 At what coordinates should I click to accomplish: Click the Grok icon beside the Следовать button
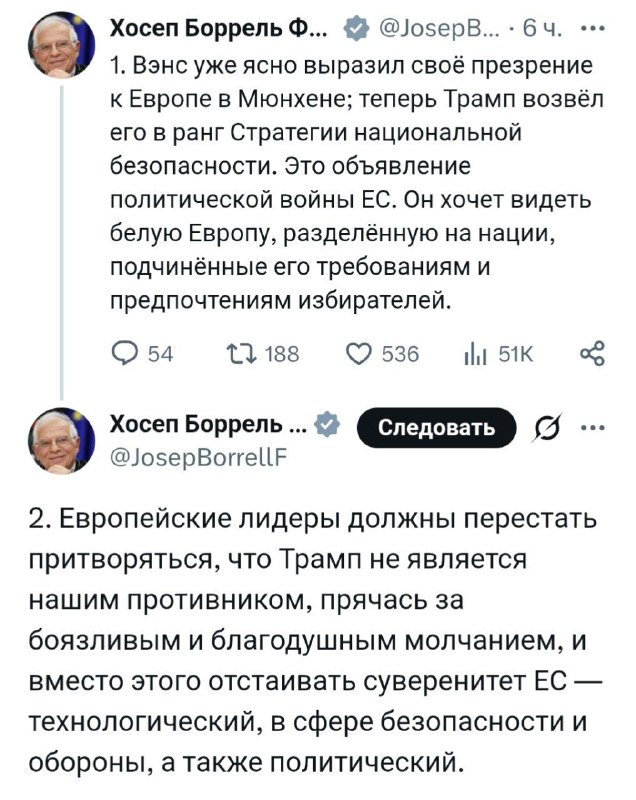coord(548,428)
